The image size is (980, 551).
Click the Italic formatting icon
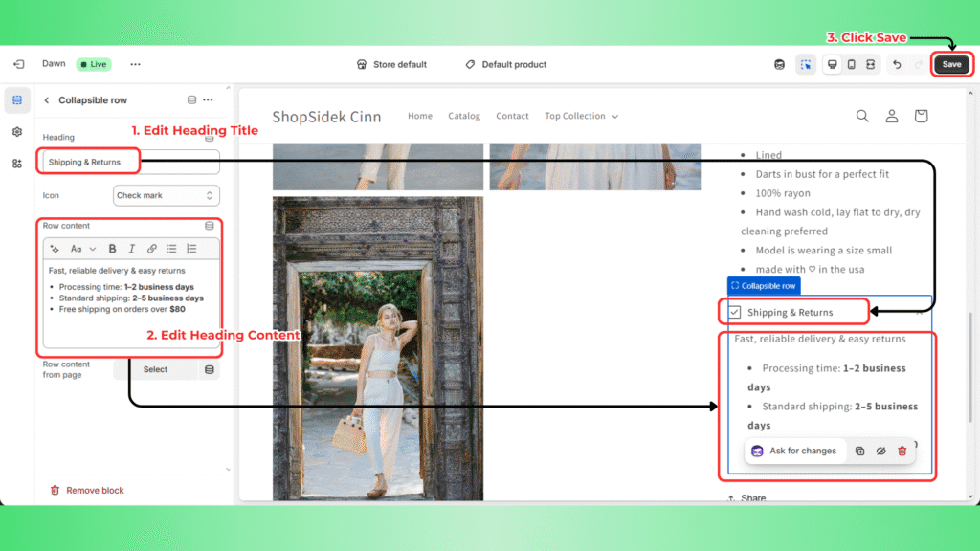coord(132,249)
